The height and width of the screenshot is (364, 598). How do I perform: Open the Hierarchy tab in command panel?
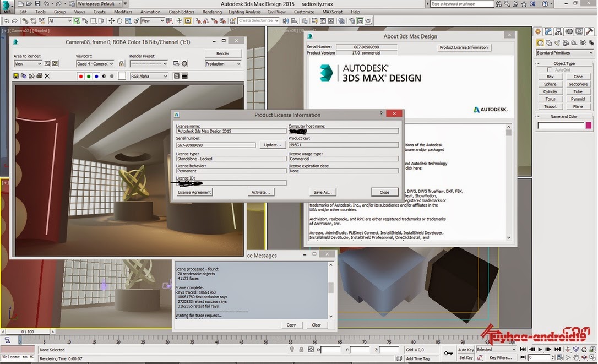(x=559, y=32)
